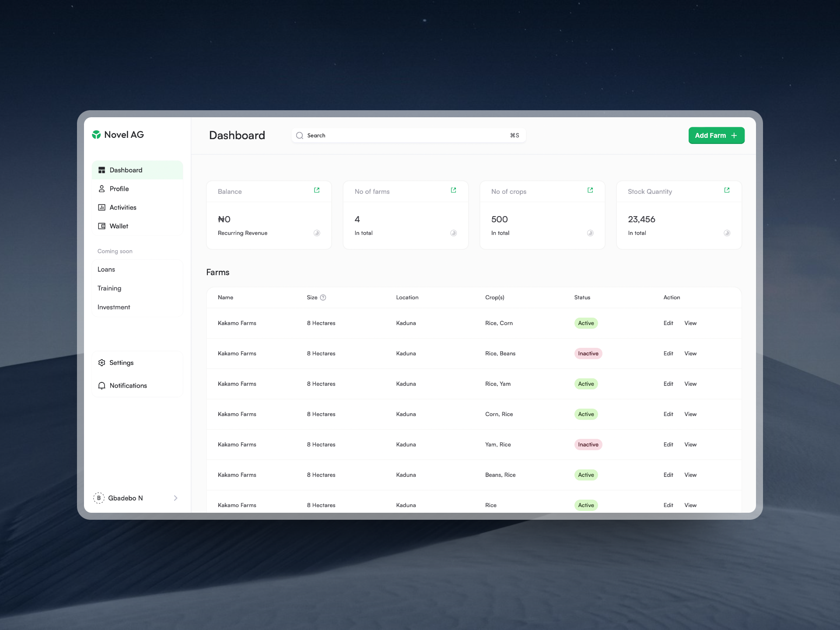
Task: Click the Settings gear icon
Action: tap(101, 363)
